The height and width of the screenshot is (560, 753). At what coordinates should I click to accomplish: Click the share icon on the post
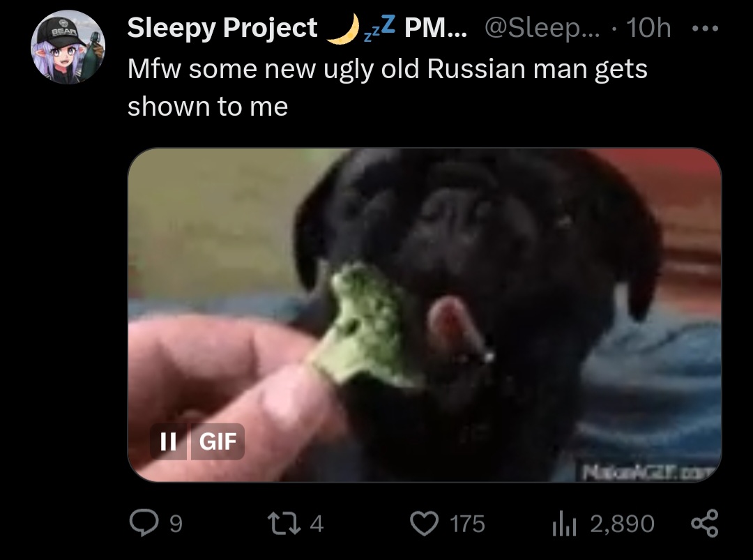704,523
